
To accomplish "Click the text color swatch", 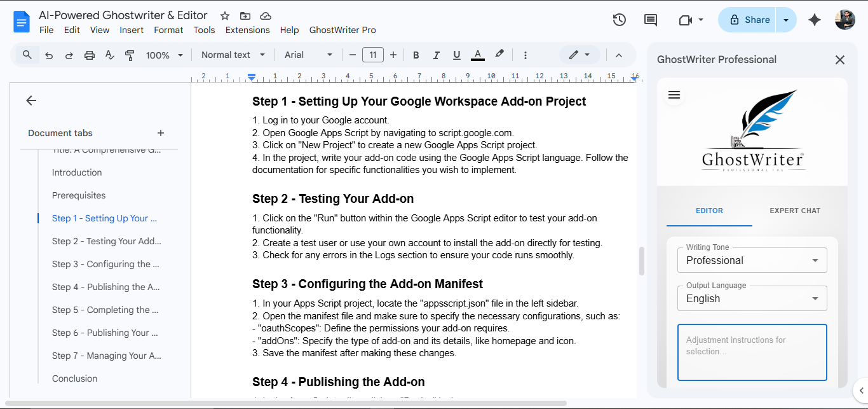I will (477, 55).
